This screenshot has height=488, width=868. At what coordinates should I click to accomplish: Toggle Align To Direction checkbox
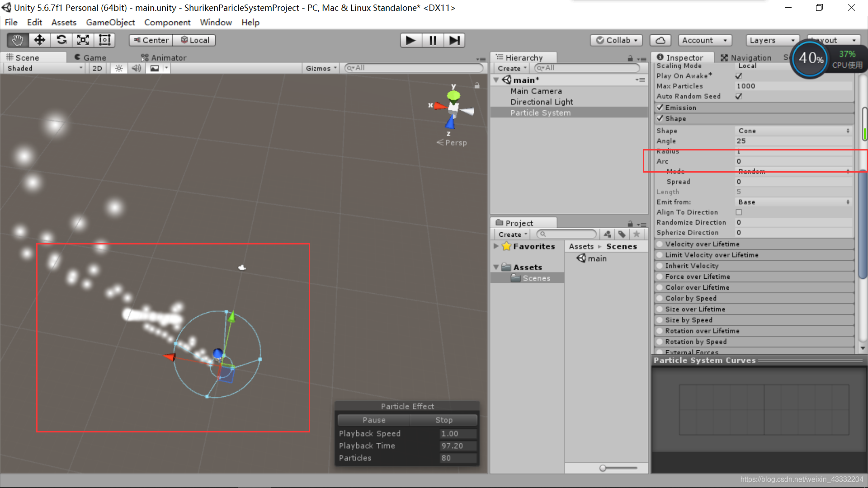pyautogui.click(x=739, y=212)
